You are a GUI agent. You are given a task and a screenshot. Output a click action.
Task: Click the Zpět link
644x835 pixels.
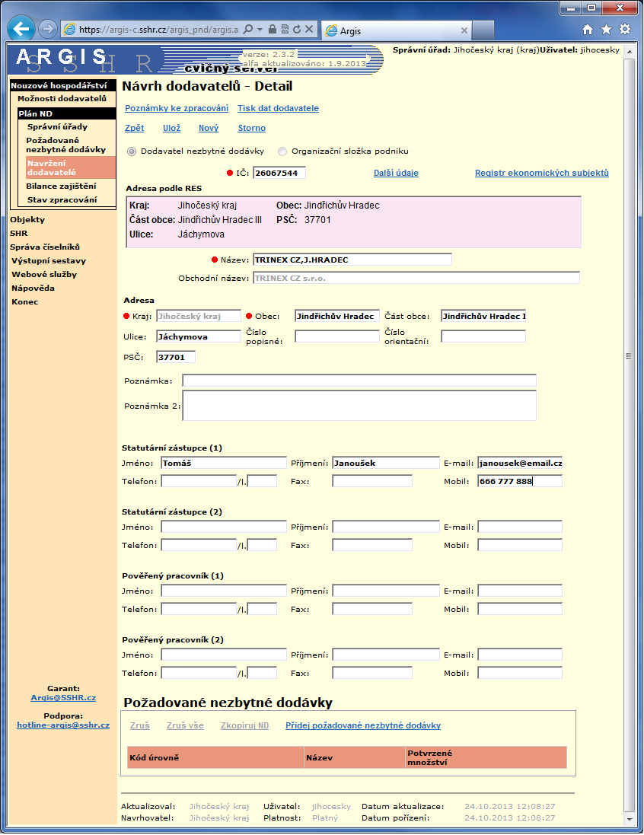[134, 128]
